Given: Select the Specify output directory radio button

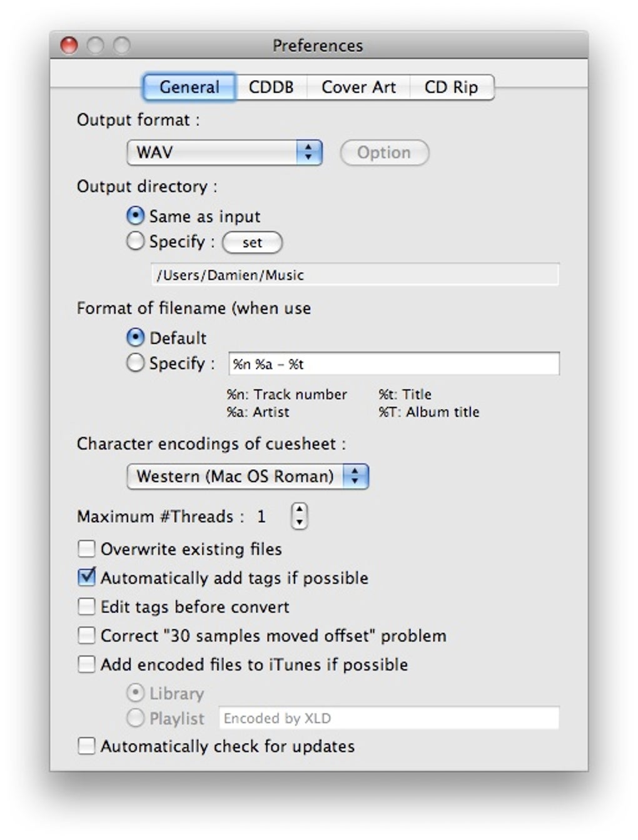Looking at the screenshot, I should [x=136, y=241].
